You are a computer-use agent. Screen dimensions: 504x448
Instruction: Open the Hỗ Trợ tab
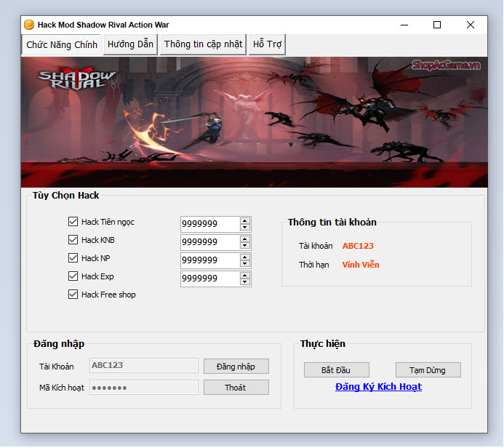(267, 44)
